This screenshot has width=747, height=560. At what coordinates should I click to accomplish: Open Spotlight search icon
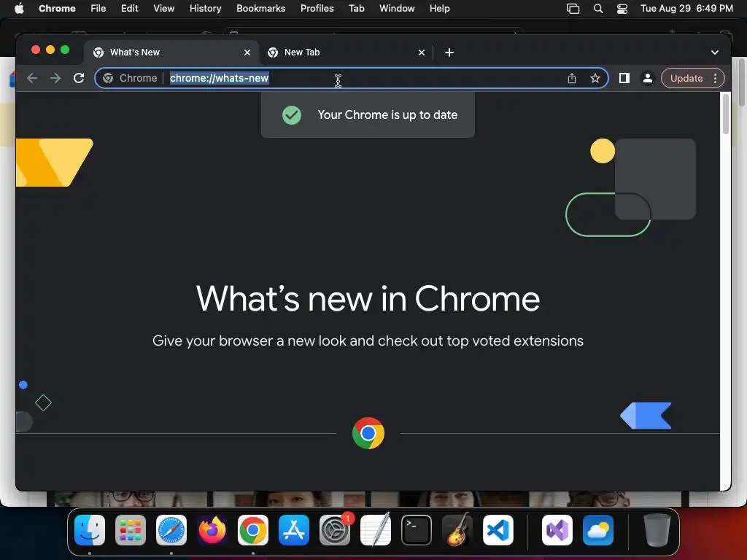(x=598, y=9)
